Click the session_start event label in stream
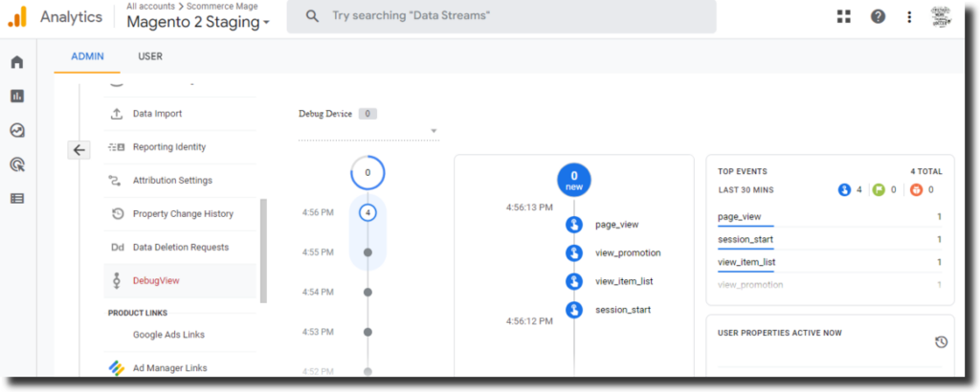The height and width of the screenshot is (392, 980). pos(623,310)
